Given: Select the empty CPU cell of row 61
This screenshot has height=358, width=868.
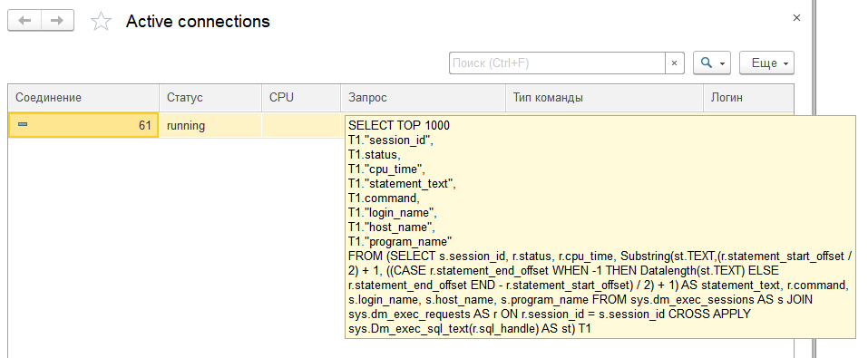Looking at the screenshot, I should [301, 126].
